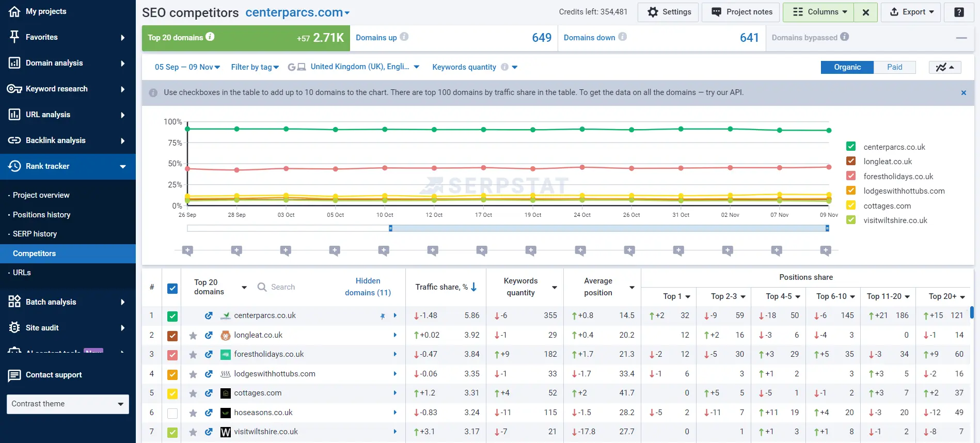Close the blue info banner
The image size is (980, 443).
pyautogui.click(x=963, y=93)
